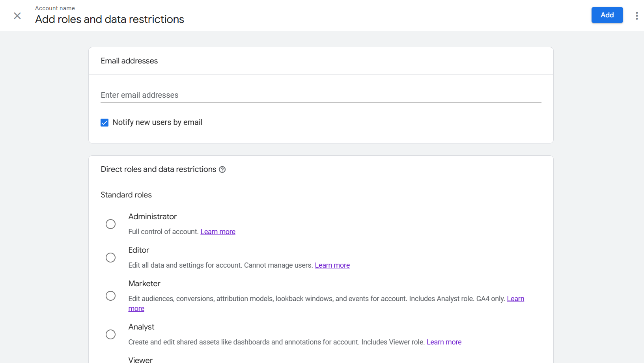Viewport: 644px width, 363px height.
Task: Click the 'Notify new users by email' label
Action: 157,123
